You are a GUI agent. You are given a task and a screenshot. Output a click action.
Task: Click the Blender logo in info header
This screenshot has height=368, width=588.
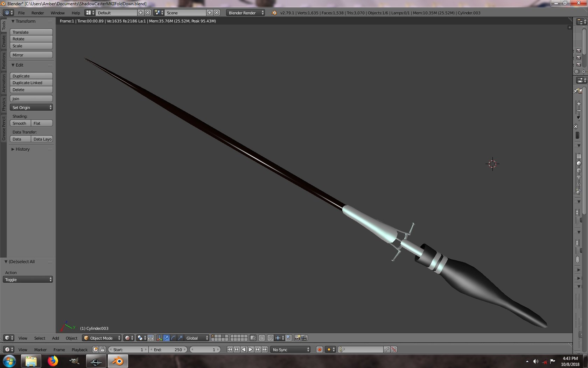tap(274, 13)
